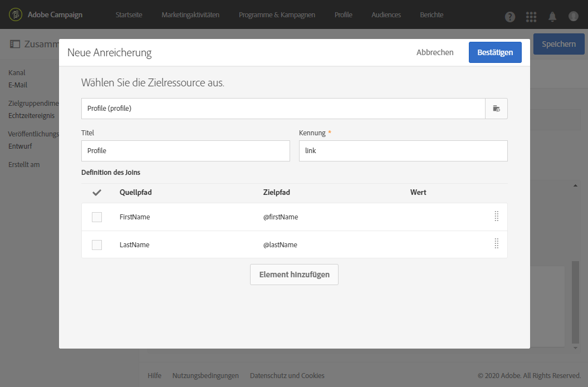The height and width of the screenshot is (387, 588).
Task: Grab the LastName row drag handle
Action: (496, 244)
